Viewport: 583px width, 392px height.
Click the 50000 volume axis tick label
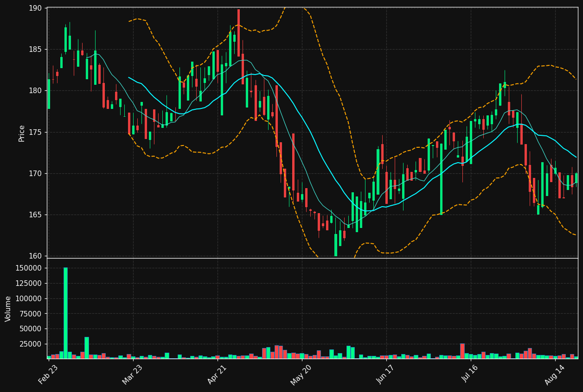point(31,329)
